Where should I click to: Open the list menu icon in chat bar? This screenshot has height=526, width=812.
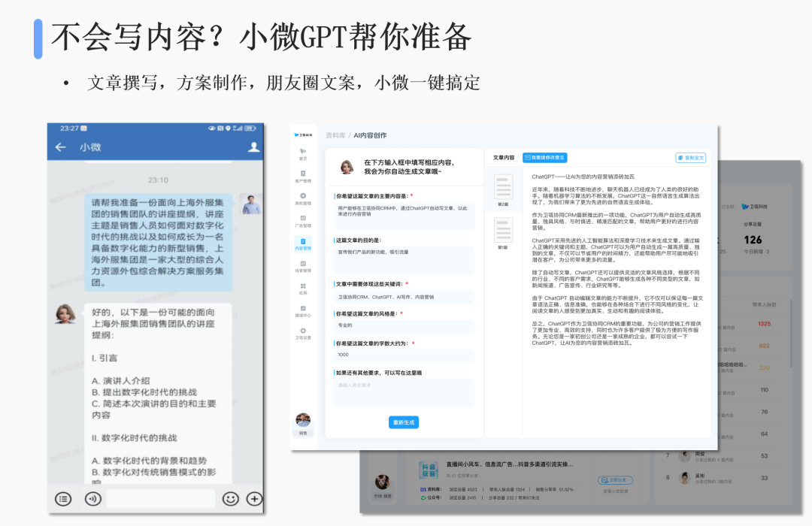(x=64, y=498)
